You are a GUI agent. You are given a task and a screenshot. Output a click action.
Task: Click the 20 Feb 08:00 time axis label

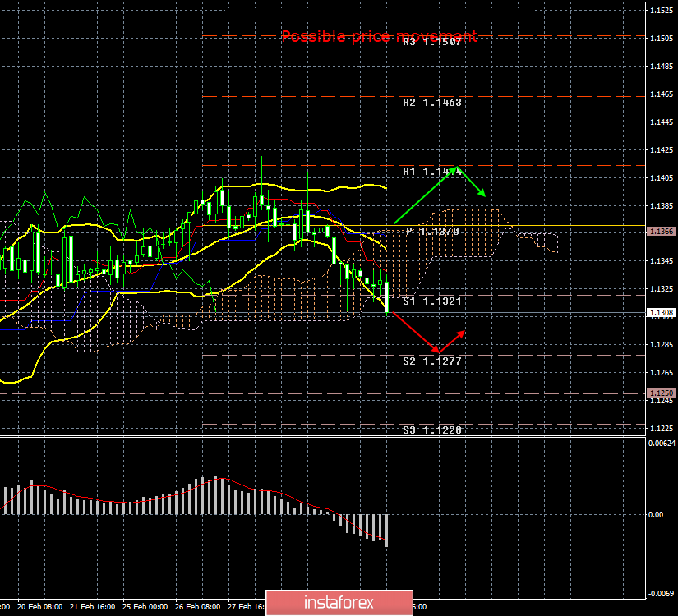coord(39,606)
